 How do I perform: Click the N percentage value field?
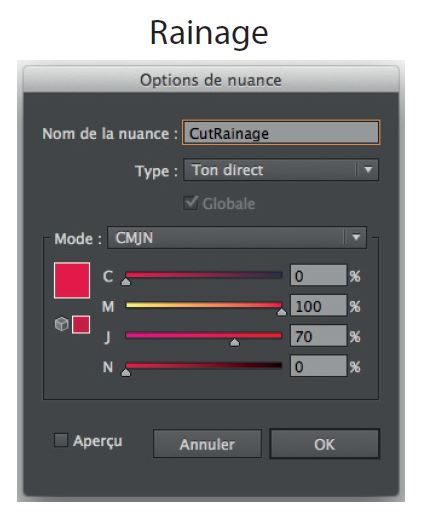click(x=318, y=366)
